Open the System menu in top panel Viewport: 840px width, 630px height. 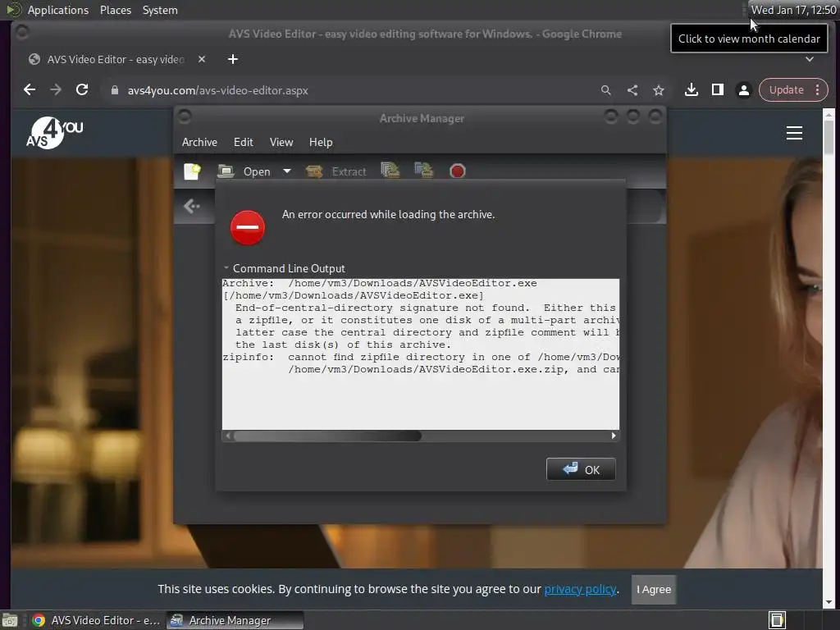(160, 10)
